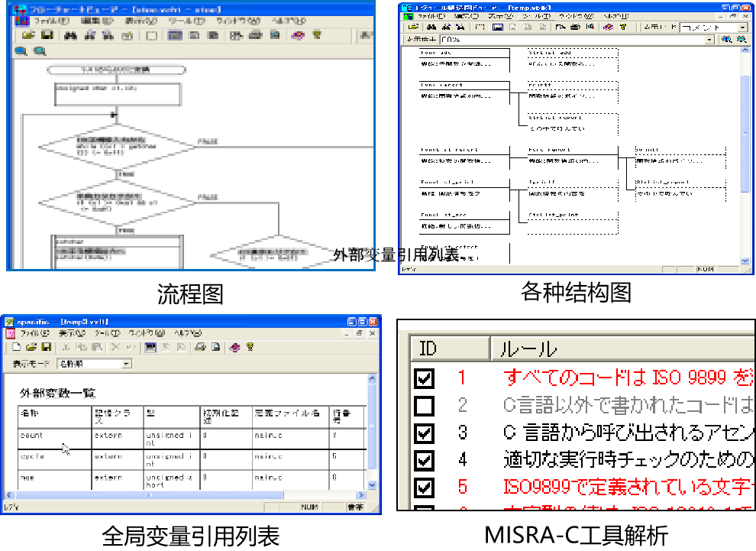Click first magnifier zoom icon in flowchart viewer
Viewport: 756px width, 551px height.
click(21, 50)
